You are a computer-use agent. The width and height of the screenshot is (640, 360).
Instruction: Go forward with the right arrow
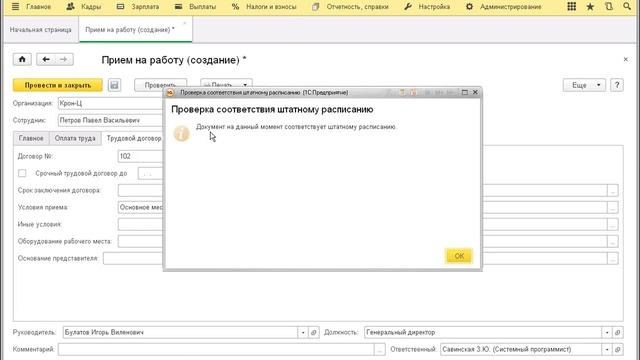pos(64,60)
